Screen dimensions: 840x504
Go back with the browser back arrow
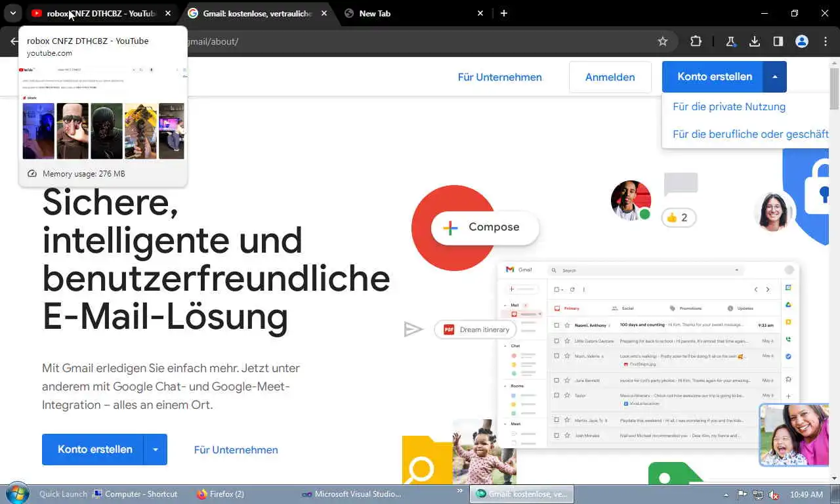pyautogui.click(x=14, y=41)
